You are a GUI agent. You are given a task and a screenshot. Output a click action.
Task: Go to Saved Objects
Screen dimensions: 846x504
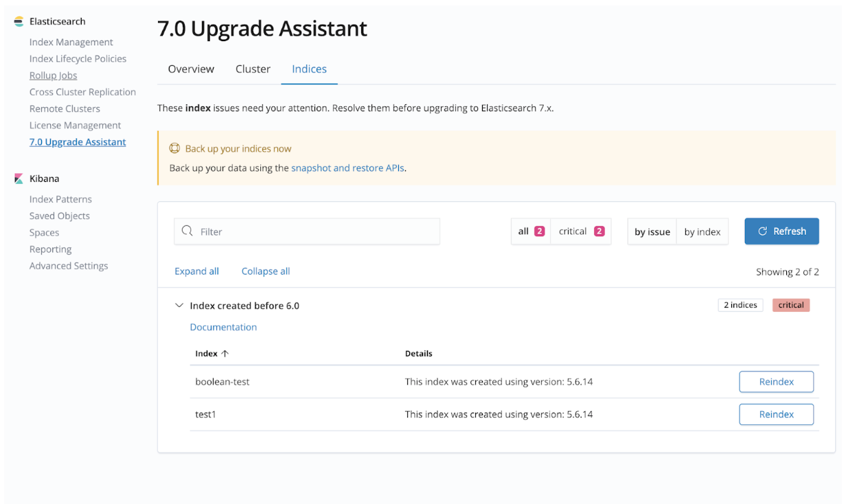click(60, 216)
